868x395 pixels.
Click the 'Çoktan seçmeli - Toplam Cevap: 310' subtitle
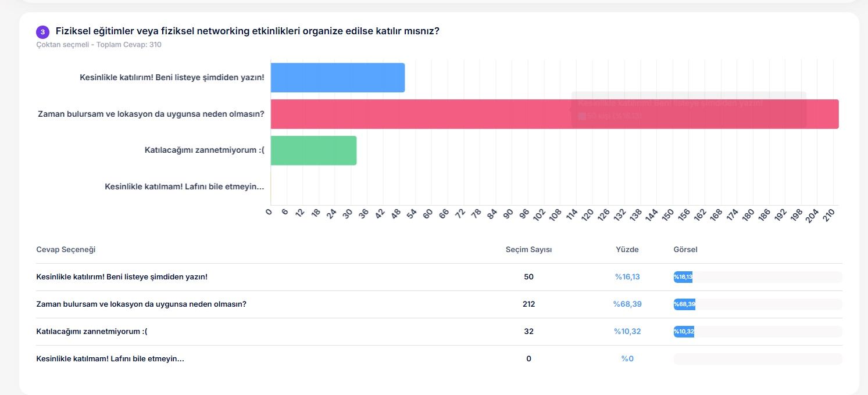pyautogui.click(x=99, y=45)
